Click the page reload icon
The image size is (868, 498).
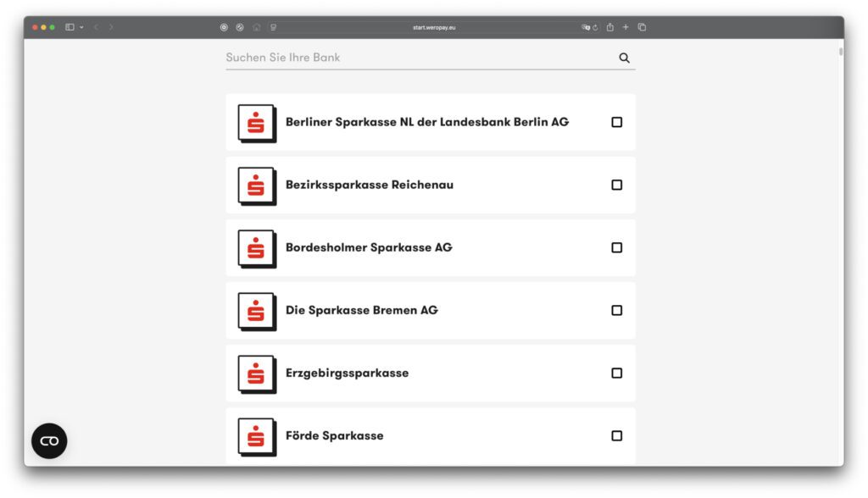coord(595,26)
